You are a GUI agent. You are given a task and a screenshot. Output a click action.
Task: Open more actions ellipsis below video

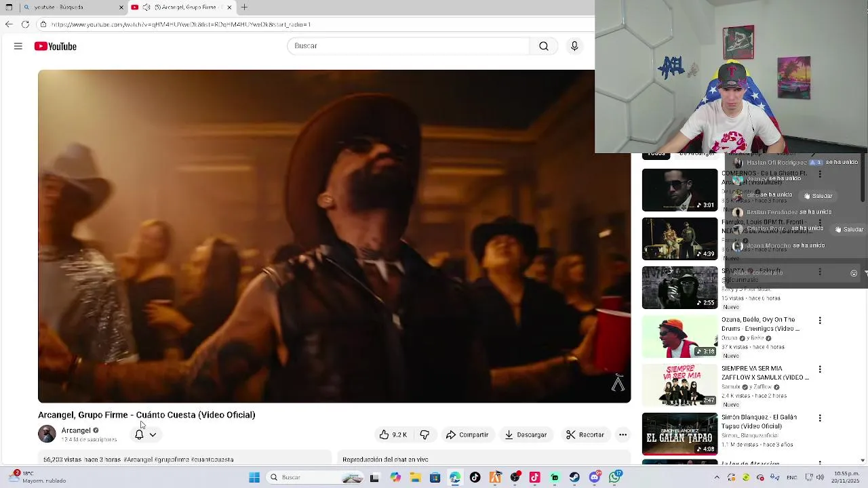(623, 434)
